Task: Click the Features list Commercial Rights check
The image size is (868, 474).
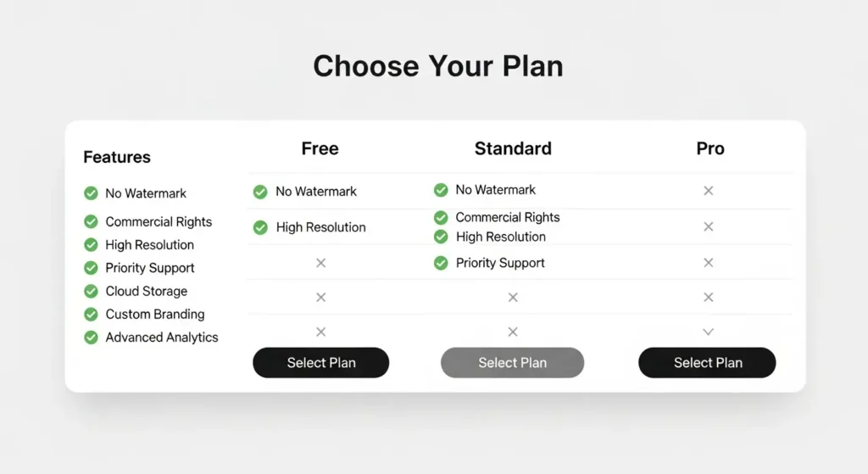Action: [91, 222]
